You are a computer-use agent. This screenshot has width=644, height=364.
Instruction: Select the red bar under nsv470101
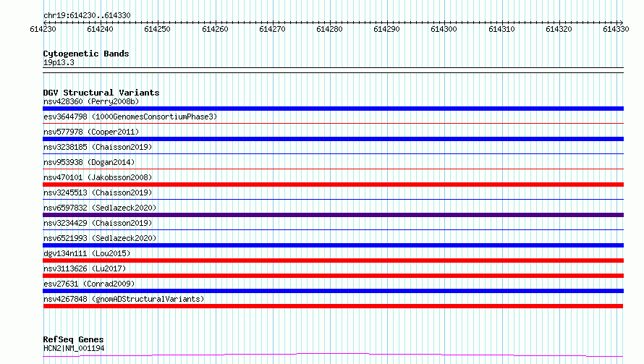(333, 185)
